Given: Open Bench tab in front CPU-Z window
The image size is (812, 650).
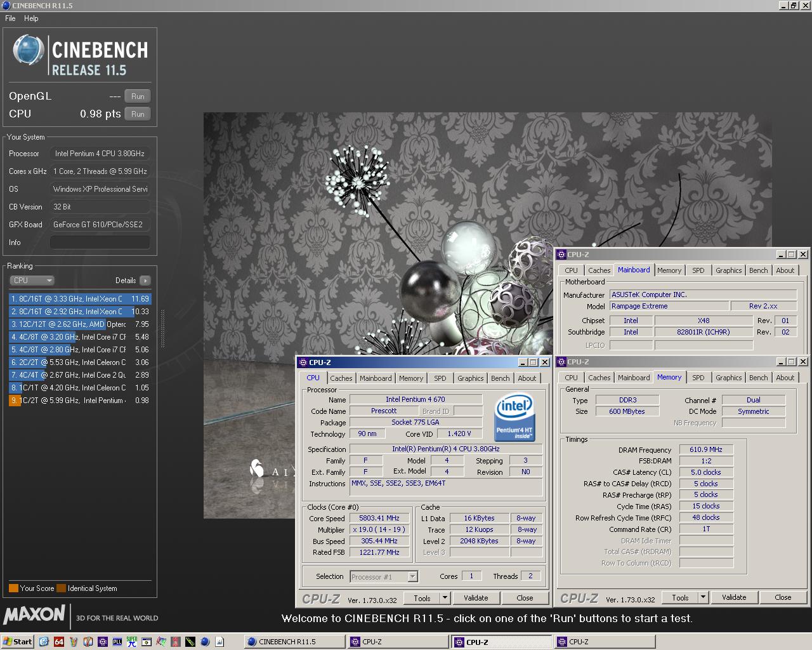Looking at the screenshot, I should (x=501, y=378).
